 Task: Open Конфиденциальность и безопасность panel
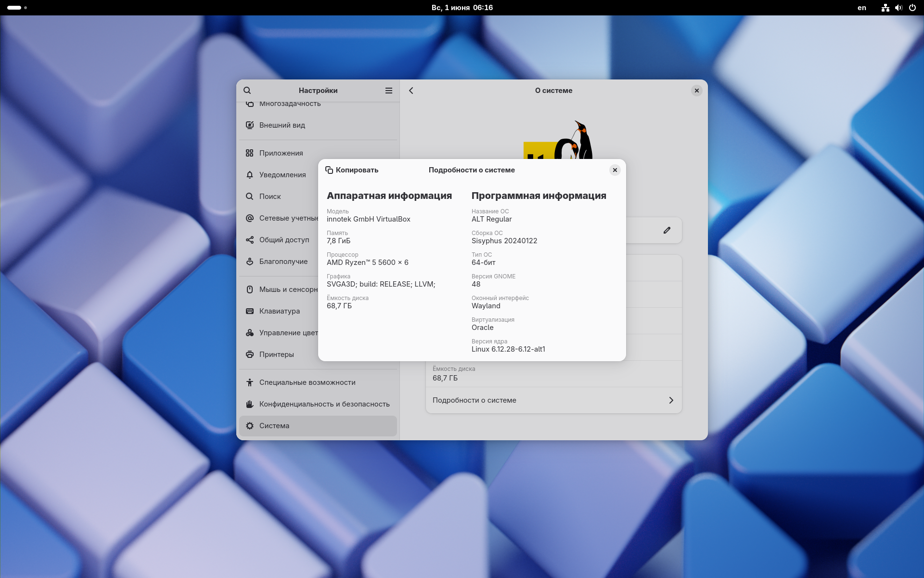pos(324,404)
